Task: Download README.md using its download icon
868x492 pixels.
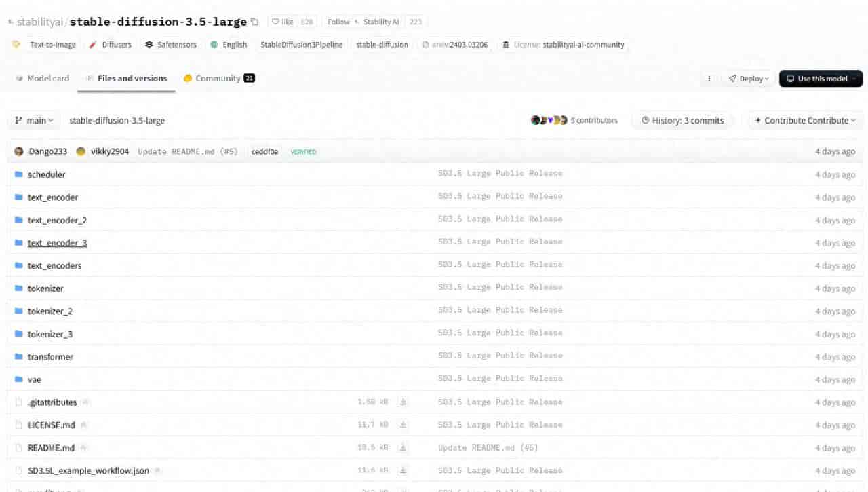Action: 403,448
